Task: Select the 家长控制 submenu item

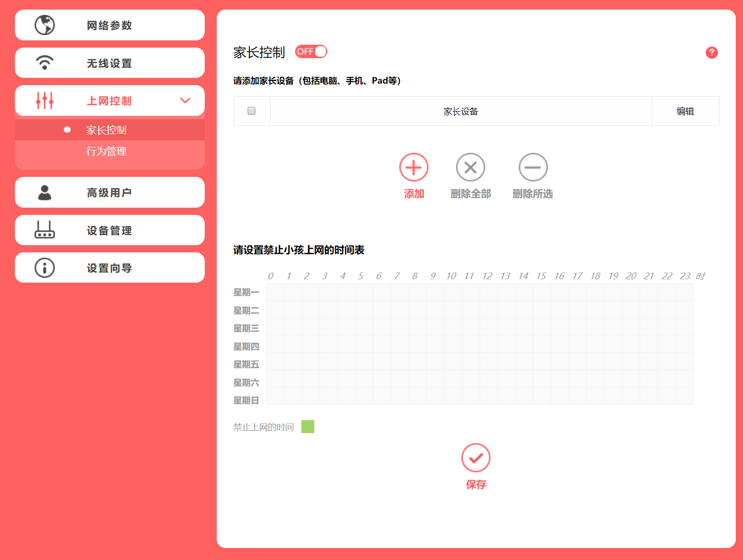Action: [110, 130]
